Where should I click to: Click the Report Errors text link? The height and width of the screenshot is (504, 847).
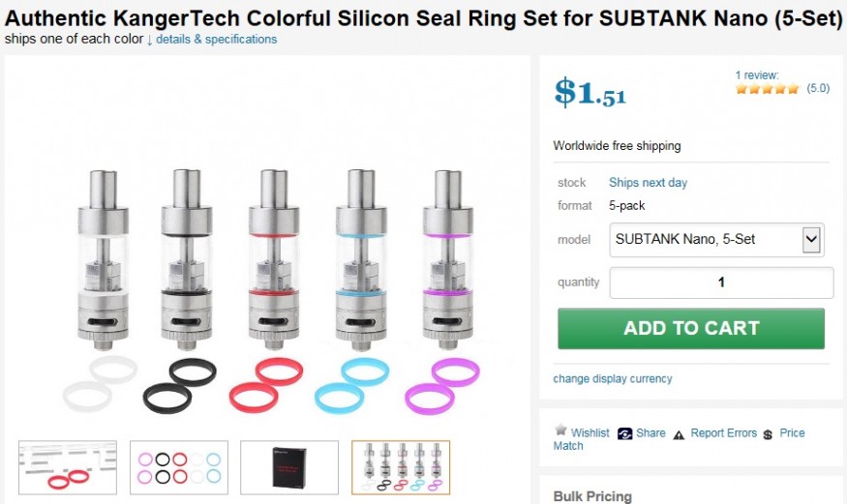click(x=724, y=433)
